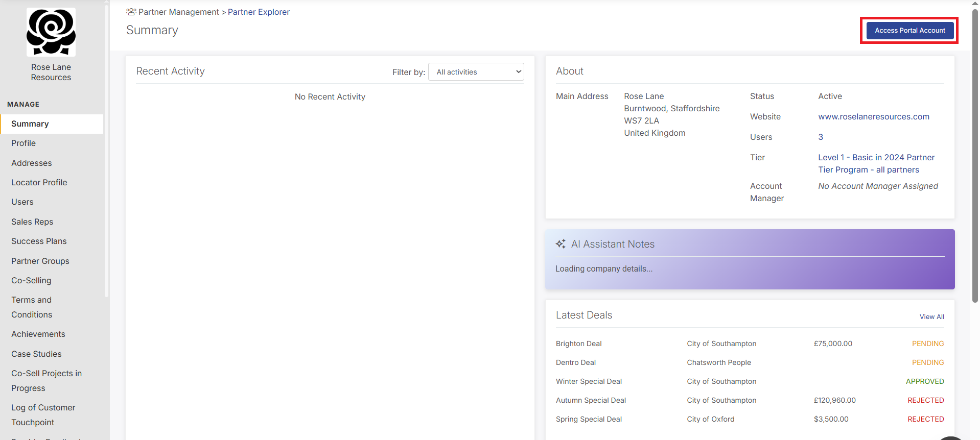Screen dimensions: 980x440
Task: Open the All activities filter dropdown
Action: 476,72
